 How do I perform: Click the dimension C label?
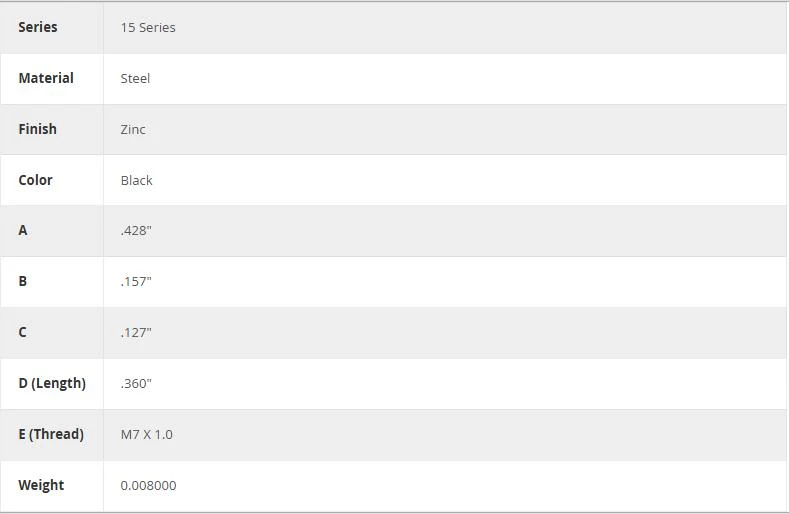pyautogui.click(x=23, y=332)
